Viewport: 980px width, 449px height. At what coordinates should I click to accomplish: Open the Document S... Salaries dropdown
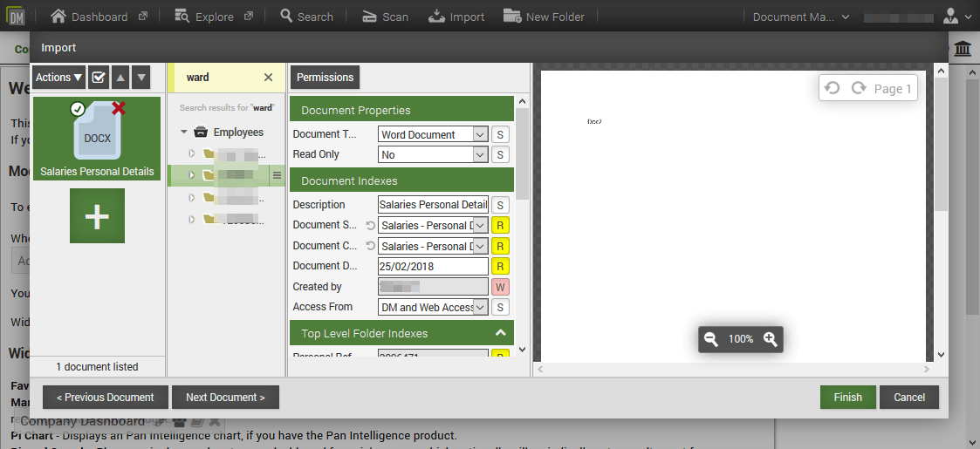click(x=433, y=226)
